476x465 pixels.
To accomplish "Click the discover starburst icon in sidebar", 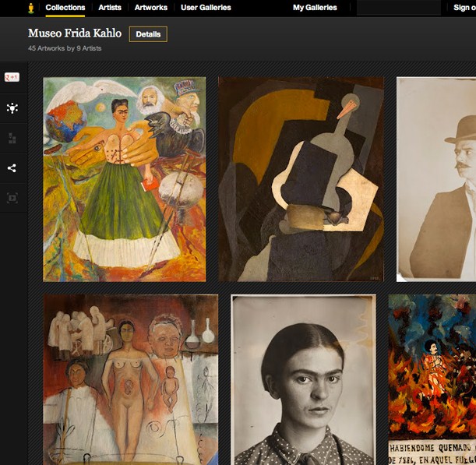I will (12, 108).
